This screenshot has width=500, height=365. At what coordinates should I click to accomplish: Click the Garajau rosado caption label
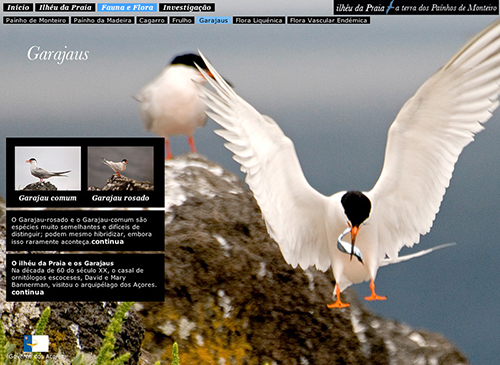tap(121, 198)
